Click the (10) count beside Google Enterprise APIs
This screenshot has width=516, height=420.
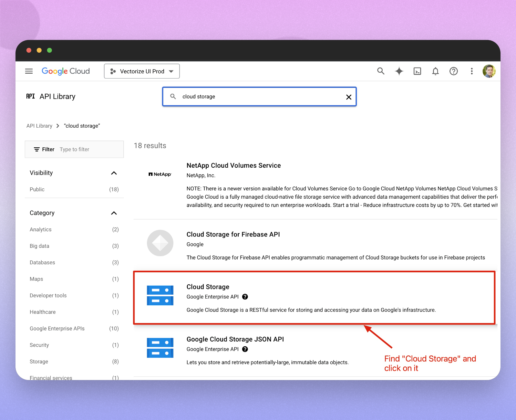pos(114,328)
